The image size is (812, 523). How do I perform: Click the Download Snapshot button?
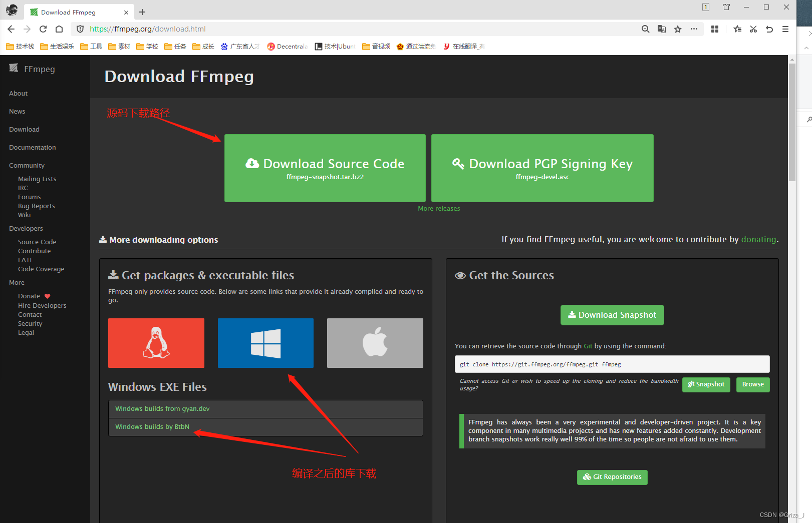coord(612,315)
